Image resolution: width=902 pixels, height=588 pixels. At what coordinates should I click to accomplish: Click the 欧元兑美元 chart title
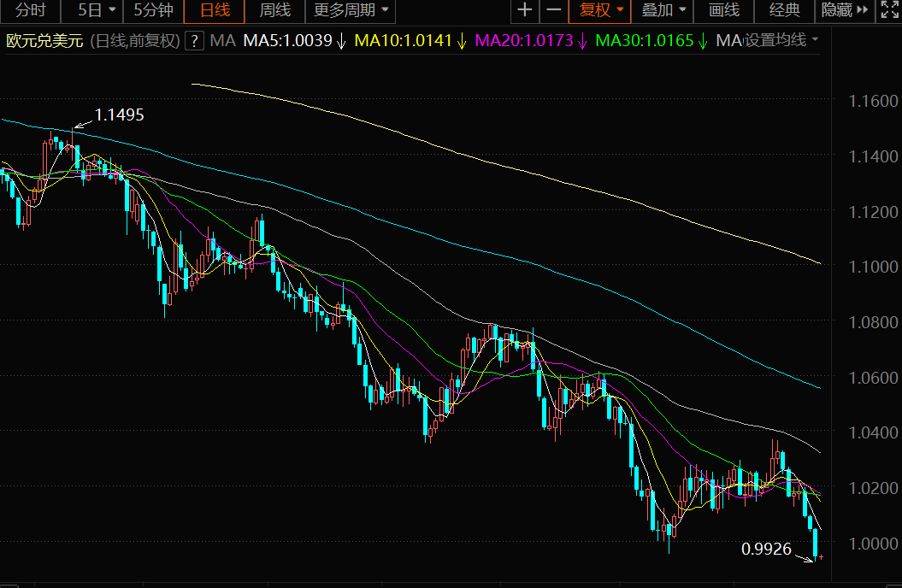pyautogui.click(x=44, y=41)
